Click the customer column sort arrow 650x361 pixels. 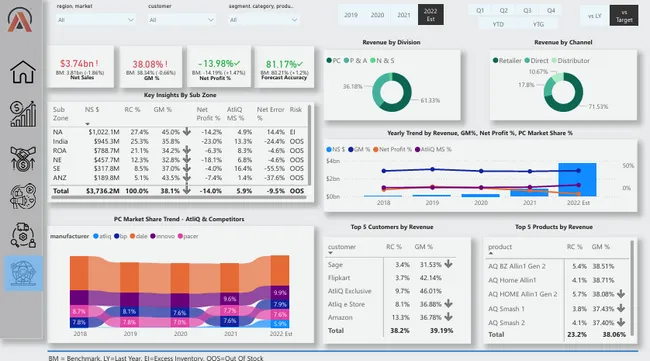pos(330,253)
